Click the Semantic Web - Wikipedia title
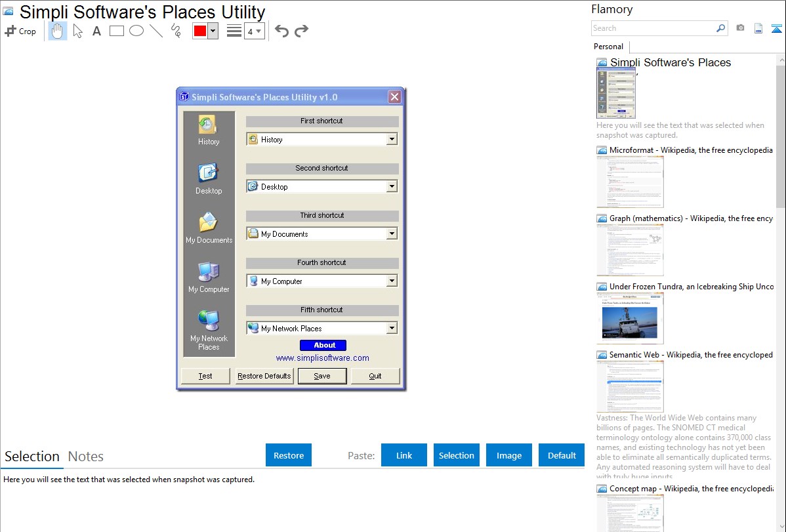The height and width of the screenshot is (532, 786). pos(691,354)
